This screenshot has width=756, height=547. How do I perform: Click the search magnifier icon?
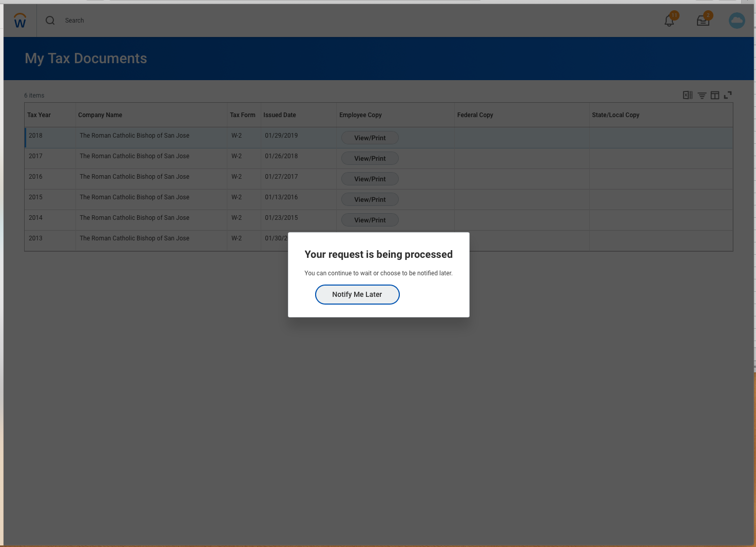(x=50, y=21)
